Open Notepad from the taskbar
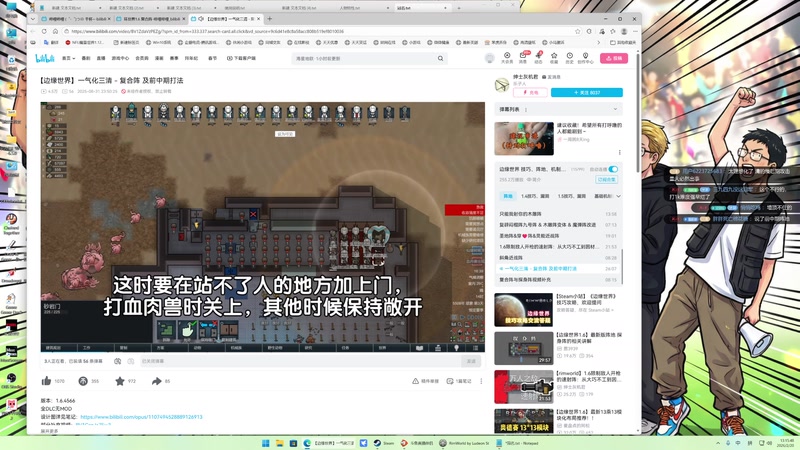The height and width of the screenshot is (450, 800). tap(517, 443)
